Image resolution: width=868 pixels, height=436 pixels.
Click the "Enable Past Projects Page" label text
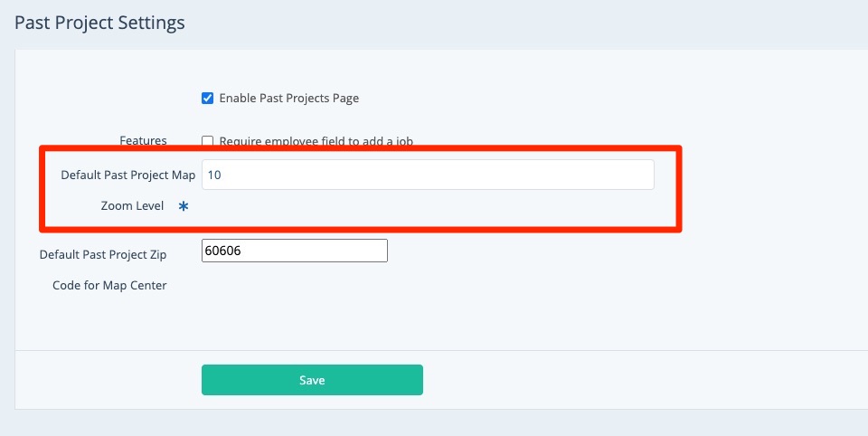click(x=288, y=98)
